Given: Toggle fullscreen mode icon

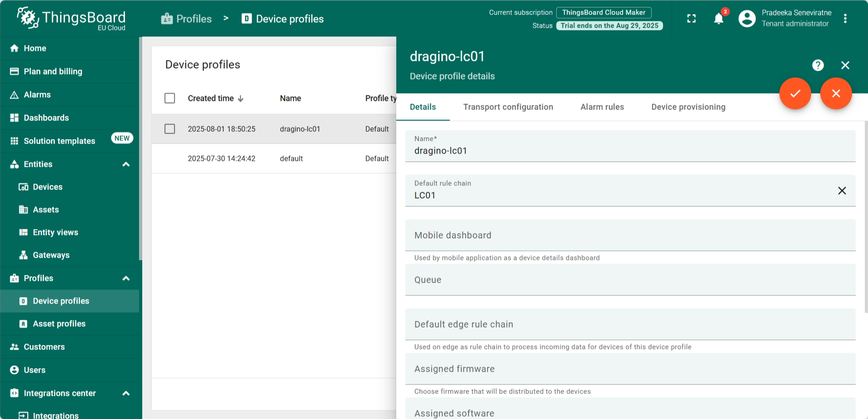Looking at the screenshot, I should (x=691, y=19).
